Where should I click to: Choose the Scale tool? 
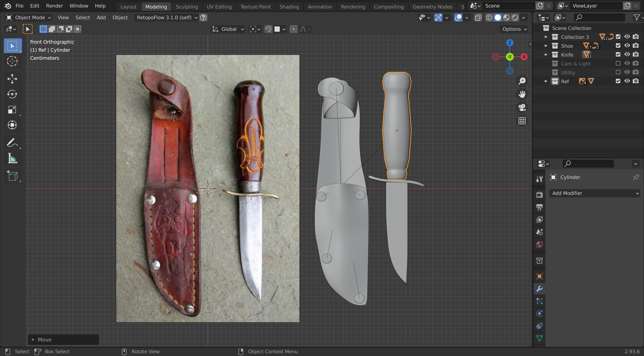[x=12, y=110]
